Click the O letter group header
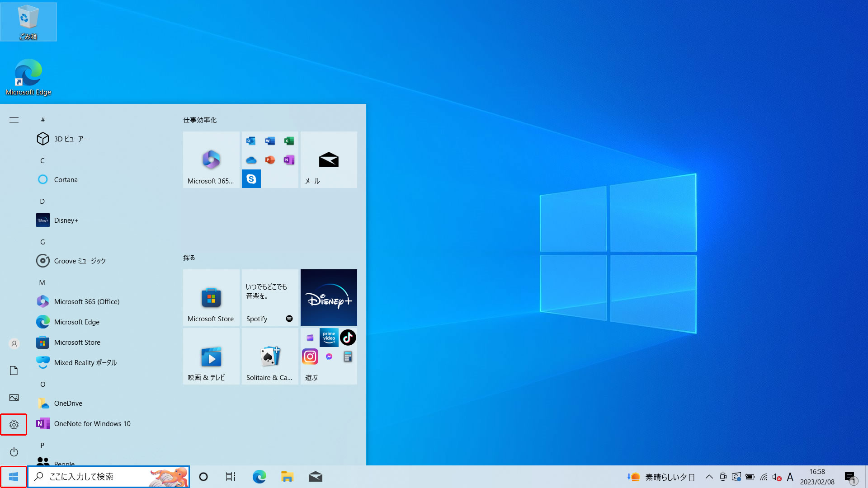The width and height of the screenshot is (868, 488). point(42,384)
